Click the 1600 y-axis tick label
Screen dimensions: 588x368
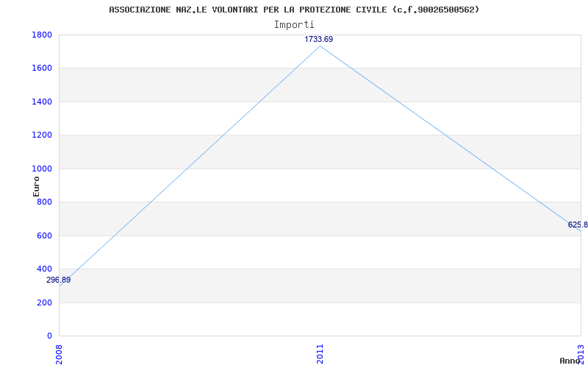[42, 68]
